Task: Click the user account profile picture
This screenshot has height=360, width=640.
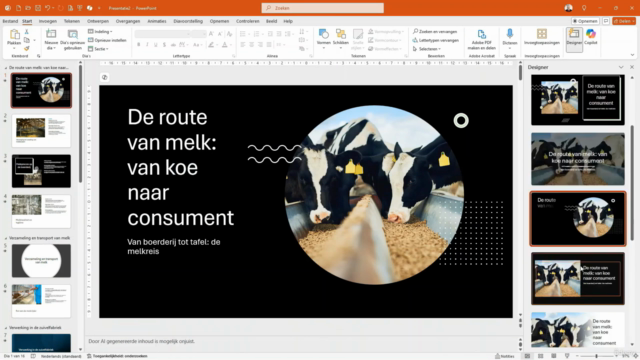Action: point(568,8)
